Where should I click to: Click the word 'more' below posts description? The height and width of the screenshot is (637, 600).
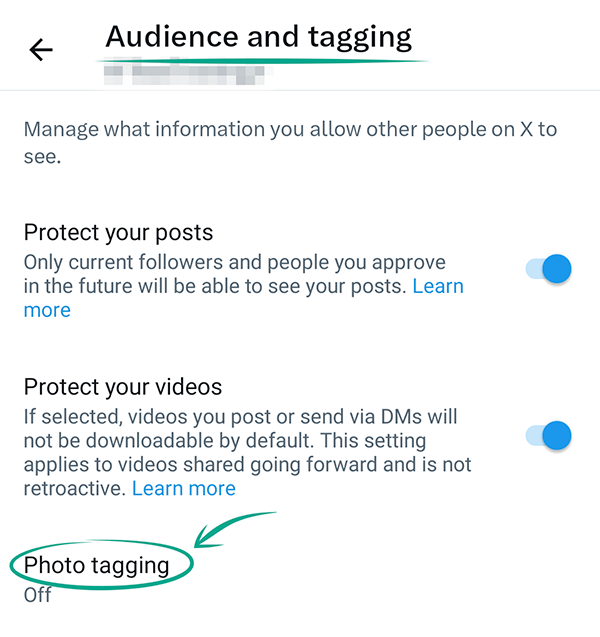[x=47, y=310]
